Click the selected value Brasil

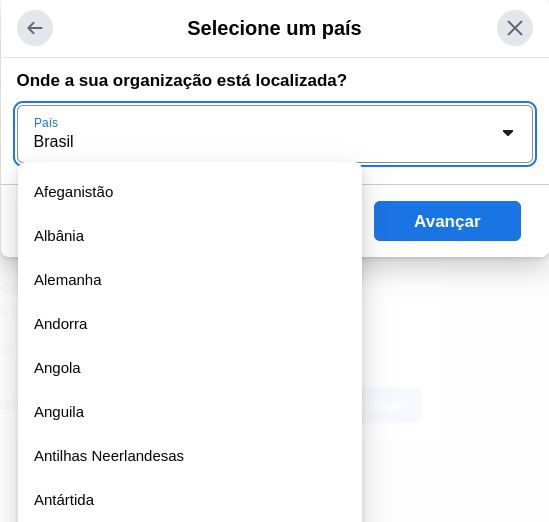tap(54, 141)
